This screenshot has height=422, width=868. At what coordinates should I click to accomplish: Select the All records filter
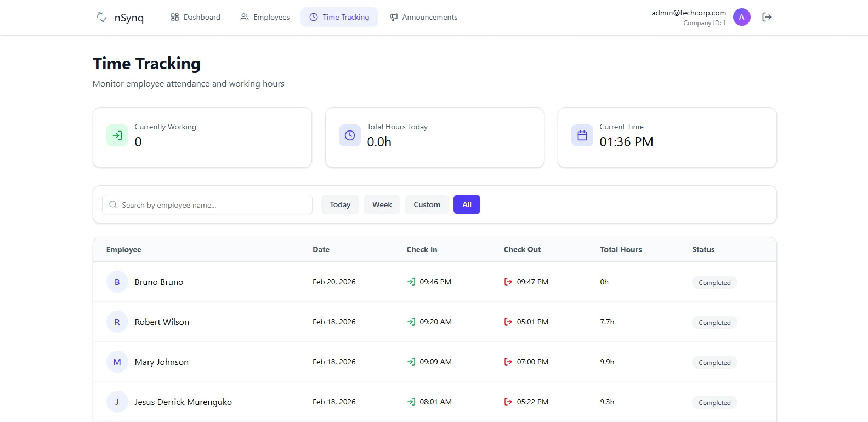point(467,204)
